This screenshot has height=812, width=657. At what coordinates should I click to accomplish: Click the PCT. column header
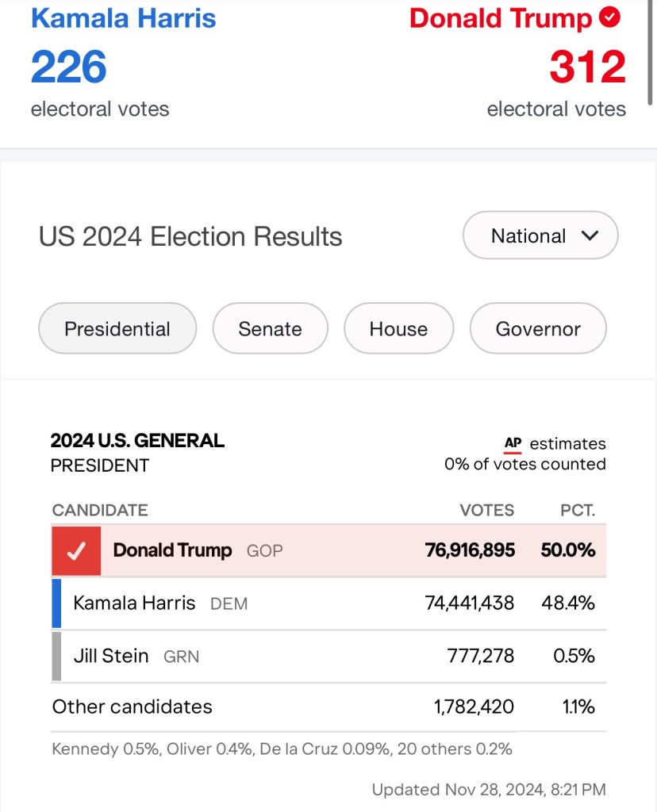pyautogui.click(x=577, y=510)
